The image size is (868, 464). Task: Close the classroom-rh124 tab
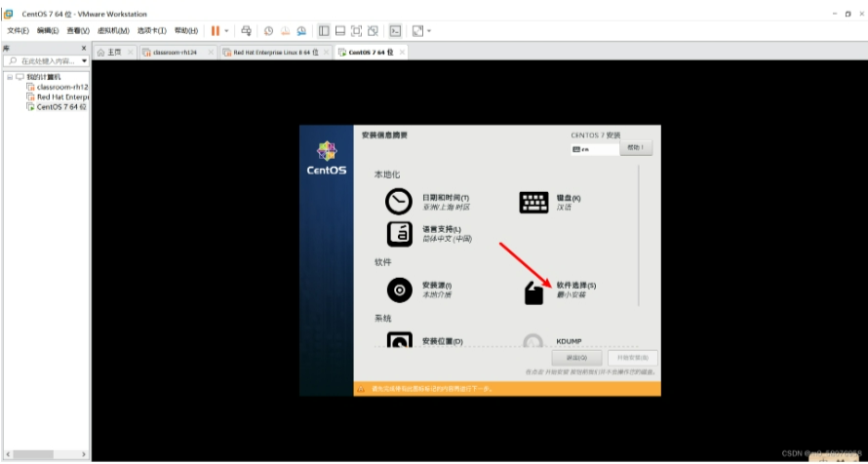click(211, 53)
